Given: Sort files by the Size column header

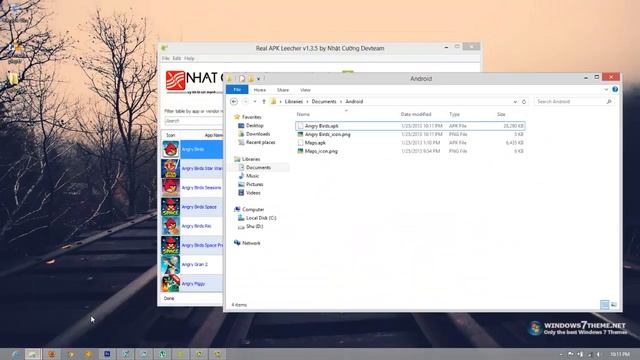Looking at the screenshot, I should [x=501, y=114].
